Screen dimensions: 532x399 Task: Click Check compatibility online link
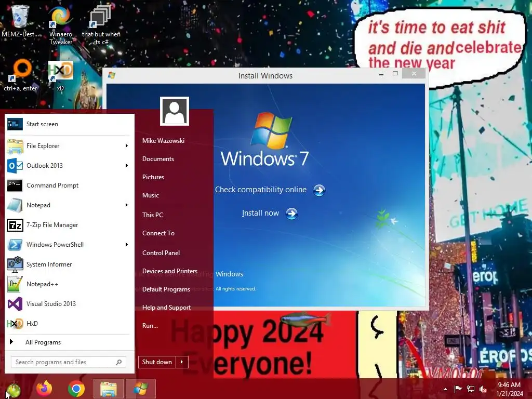tap(261, 190)
